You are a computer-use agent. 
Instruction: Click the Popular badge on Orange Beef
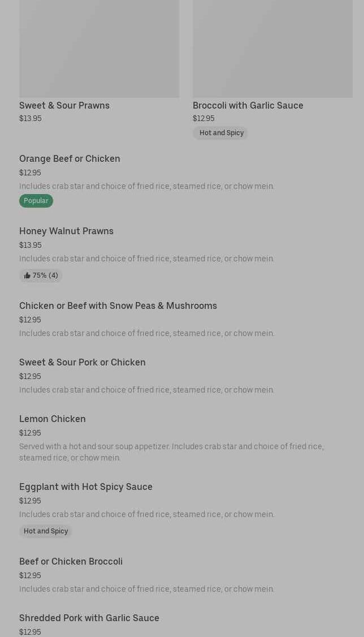36,201
